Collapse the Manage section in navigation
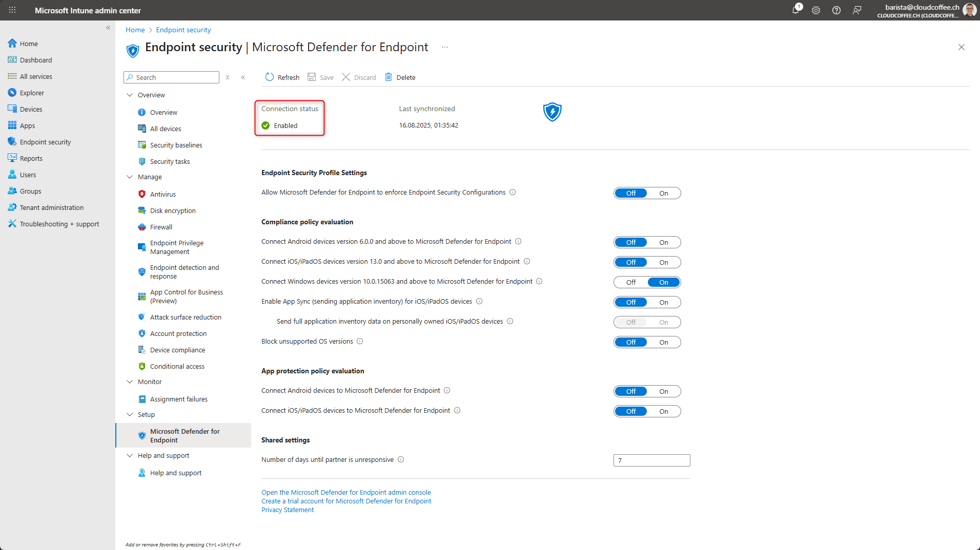Image resolution: width=980 pixels, height=550 pixels. pyautogui.click(x=130, y=177)
